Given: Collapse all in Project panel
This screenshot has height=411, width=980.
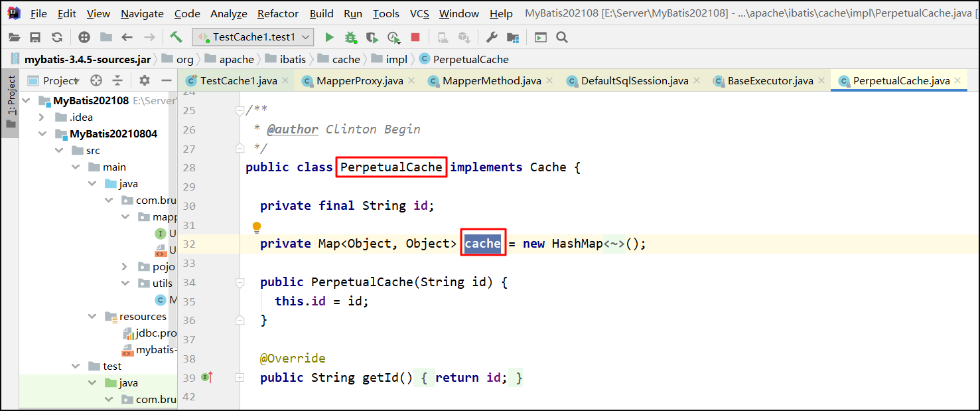Looking at the screenshot, I should (x=117, y=80).
